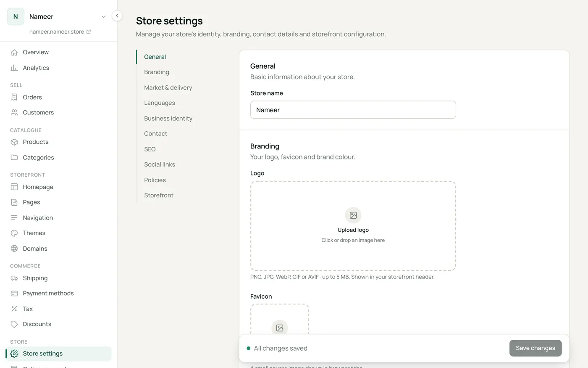Click the Homepage layout icon
This screenshot has width=588, height=368.
14,187
